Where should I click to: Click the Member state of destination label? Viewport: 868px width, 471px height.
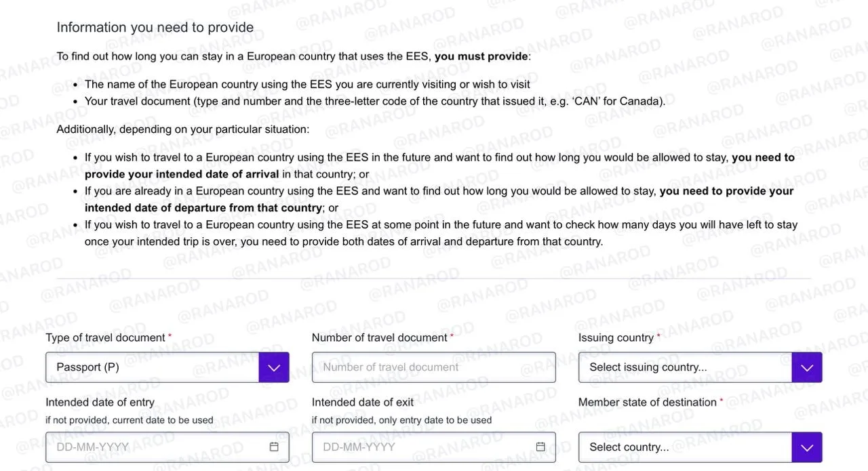click(x=648, y=403)
